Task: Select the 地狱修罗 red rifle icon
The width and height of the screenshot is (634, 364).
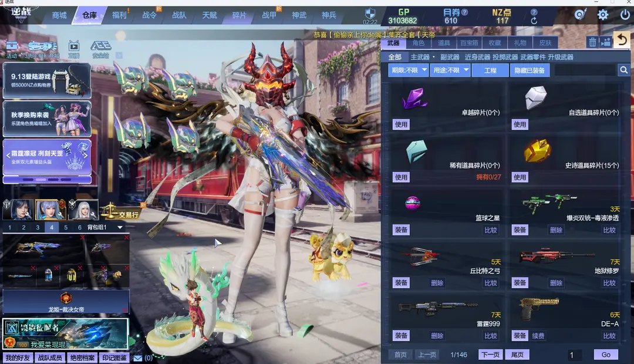Action: [557, 255]
